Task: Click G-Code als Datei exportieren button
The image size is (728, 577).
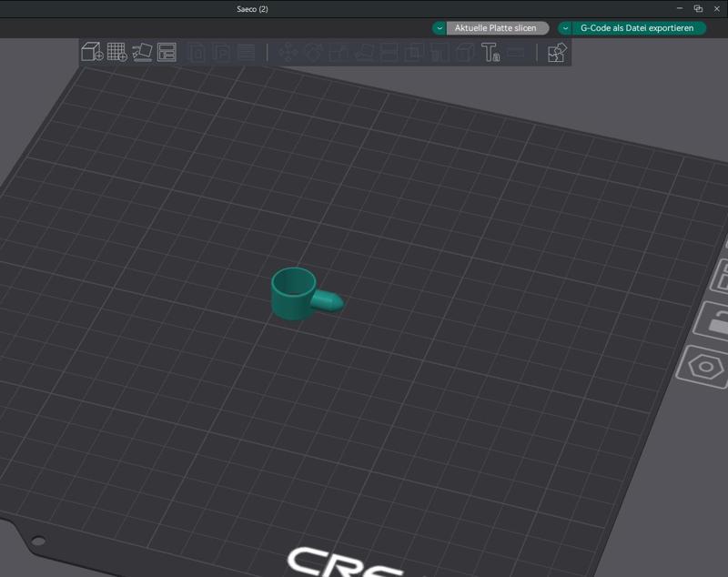Action: (x=637, y=28)
